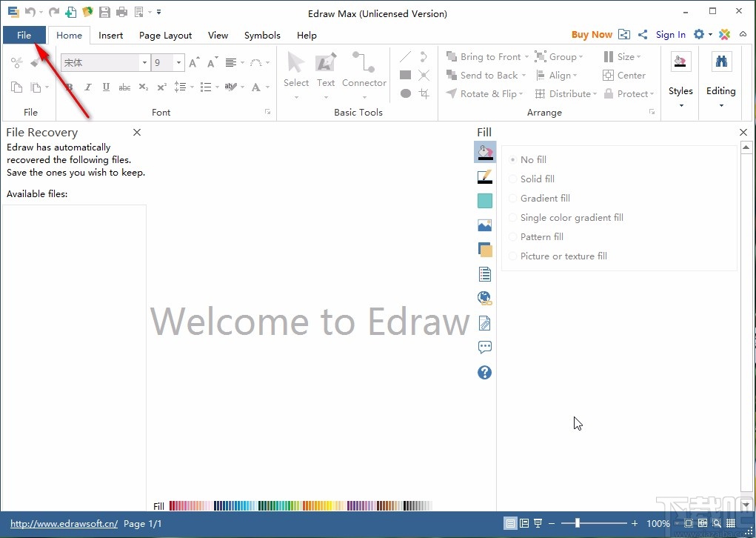Open a file using the folder icon
This screenshot has width=756, height=538.
click(x=87, y=12)
